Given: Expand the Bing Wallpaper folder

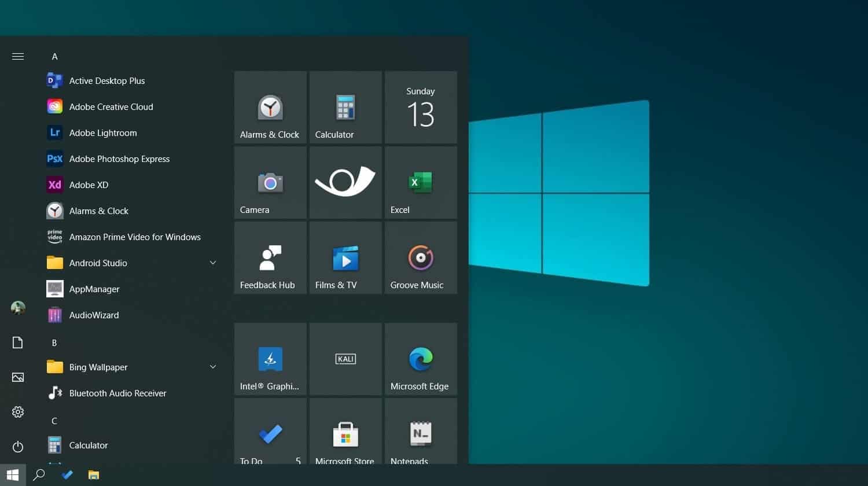Looking at the screenshot, I should (x=213, y=367).
